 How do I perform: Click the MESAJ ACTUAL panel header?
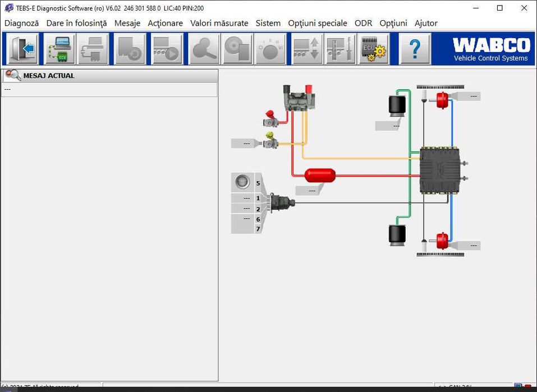click(109, 76)
